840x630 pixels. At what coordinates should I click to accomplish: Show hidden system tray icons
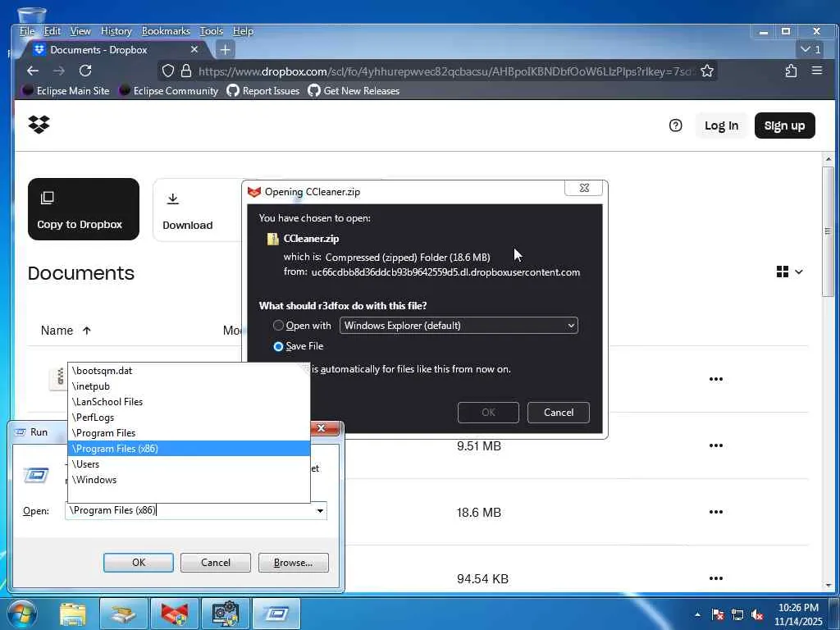pyautogui.click(x=697, y=614)
